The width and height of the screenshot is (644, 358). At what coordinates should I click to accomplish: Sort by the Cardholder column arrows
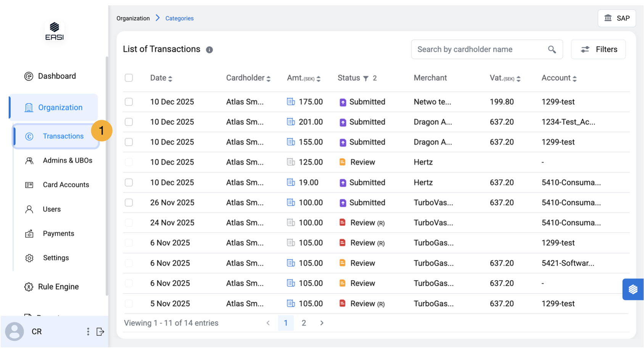point(269,79)
